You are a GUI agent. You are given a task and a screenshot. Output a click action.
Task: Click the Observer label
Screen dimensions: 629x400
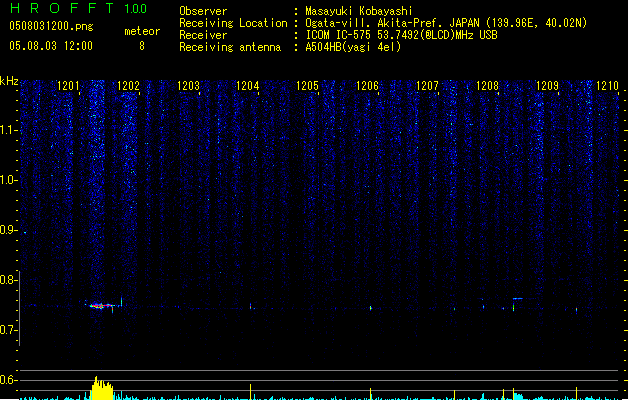(x=203, y=11)
